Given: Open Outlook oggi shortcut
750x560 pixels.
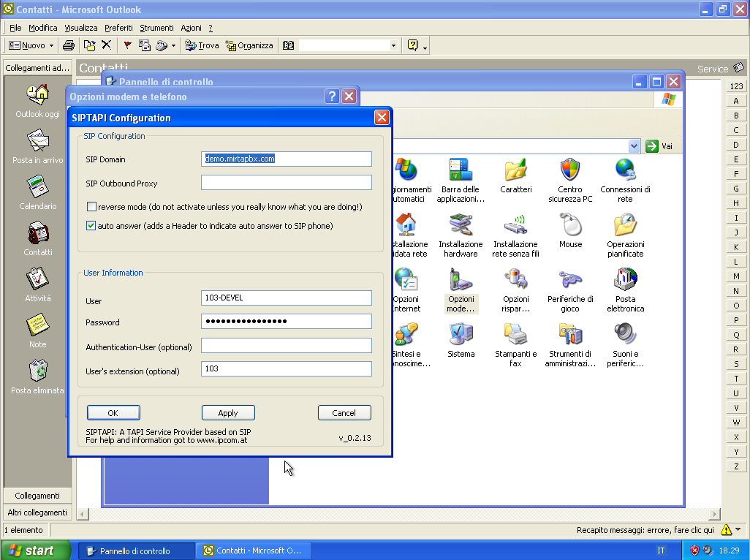Looking at the screenshot, I should [x=38, y=101].
